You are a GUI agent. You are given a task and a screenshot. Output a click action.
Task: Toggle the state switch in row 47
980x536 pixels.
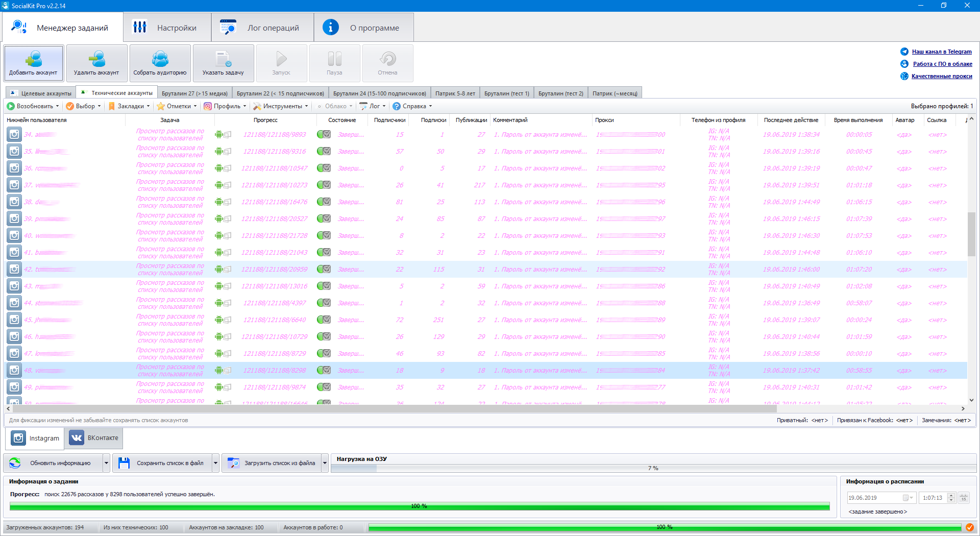(x=324, y=353)
